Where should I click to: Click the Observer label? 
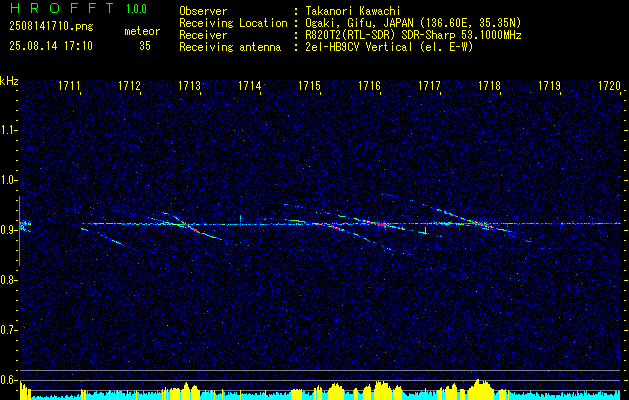[x=203, y=11]
